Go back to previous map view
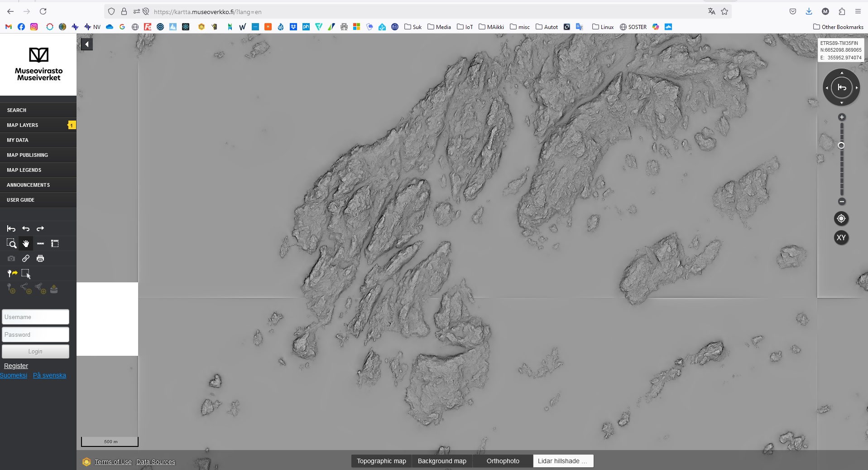Screen dimensions: 868x470 tap(26, 229)
